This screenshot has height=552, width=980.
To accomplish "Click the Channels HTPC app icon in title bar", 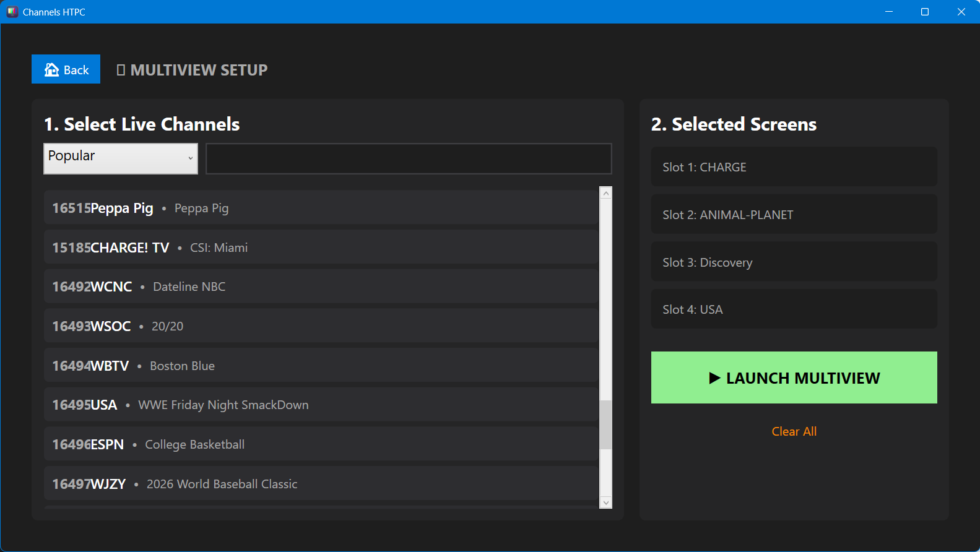I will (12, 12).
